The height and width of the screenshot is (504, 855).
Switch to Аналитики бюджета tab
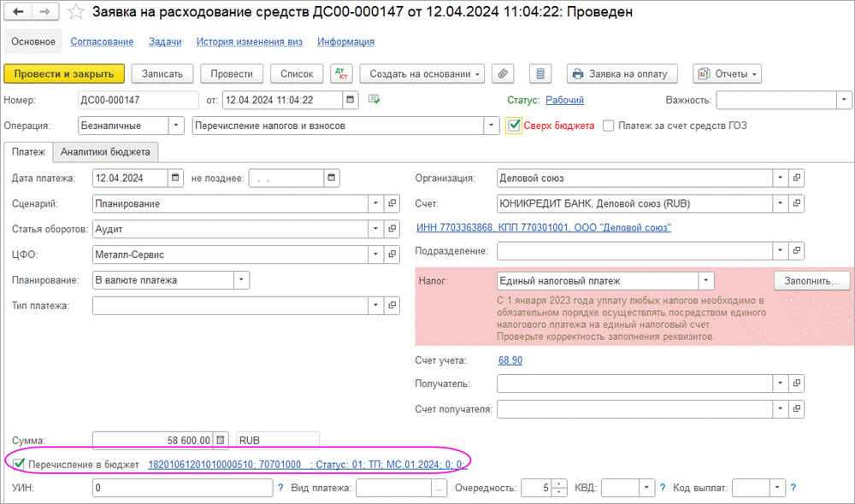105,152
